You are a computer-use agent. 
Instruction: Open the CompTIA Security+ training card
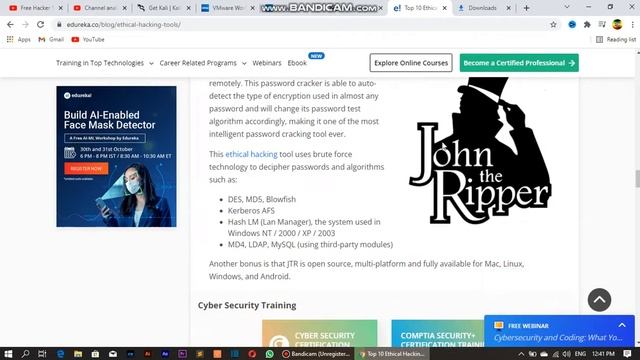click(x=438, y=333)
